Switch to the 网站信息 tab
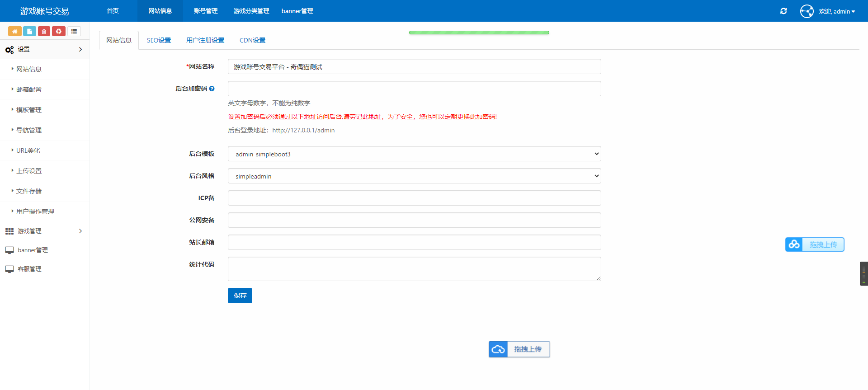The width and height of the screenshot is (868, 390). coord(119,40)
